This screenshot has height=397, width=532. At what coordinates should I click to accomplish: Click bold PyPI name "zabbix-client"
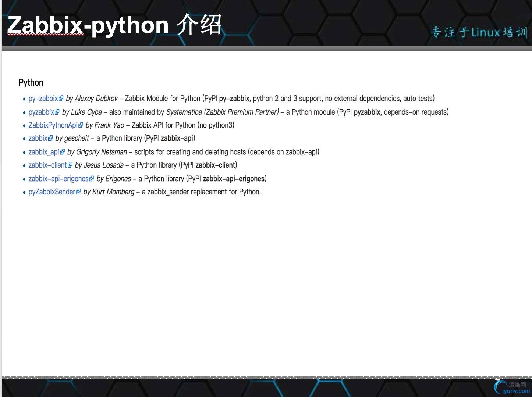(215, 165)
